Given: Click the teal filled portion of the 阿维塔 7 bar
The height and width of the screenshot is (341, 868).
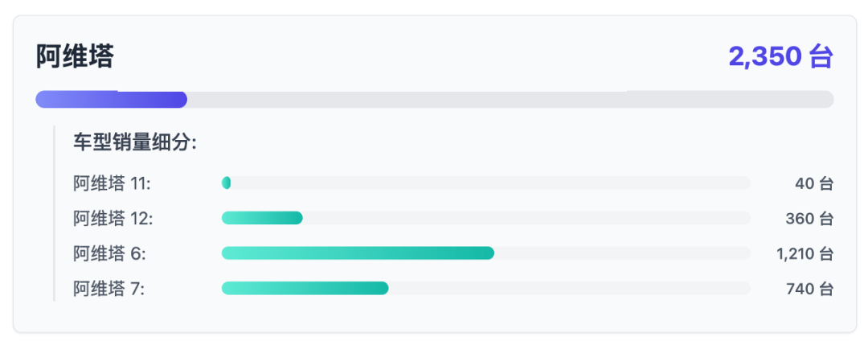Looking at the screenshot, I should point(305,289).
